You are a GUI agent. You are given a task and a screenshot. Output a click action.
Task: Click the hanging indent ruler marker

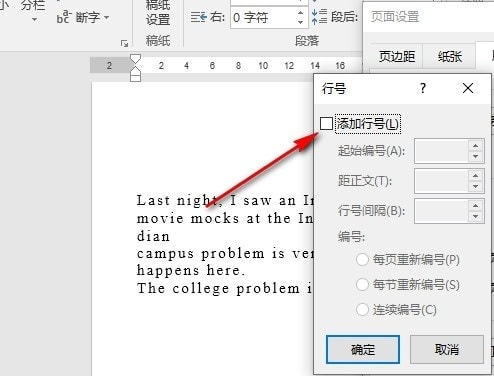(x=135, y=70)
